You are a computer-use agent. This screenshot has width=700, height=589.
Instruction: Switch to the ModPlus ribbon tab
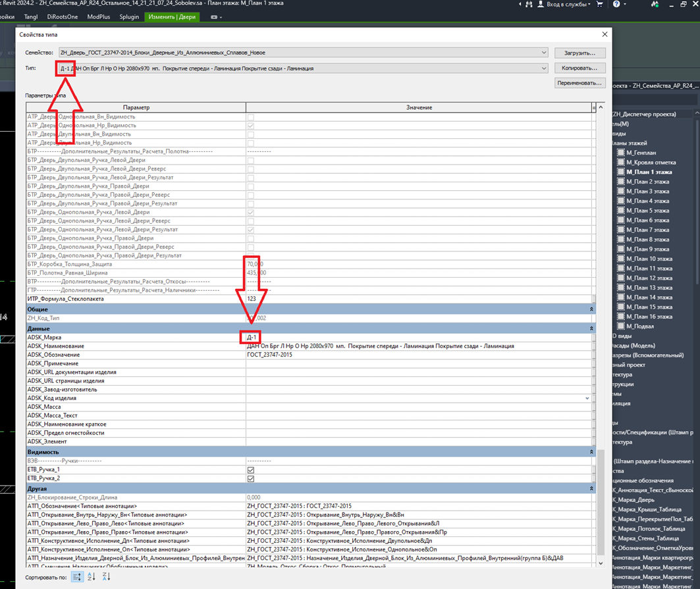99,17
